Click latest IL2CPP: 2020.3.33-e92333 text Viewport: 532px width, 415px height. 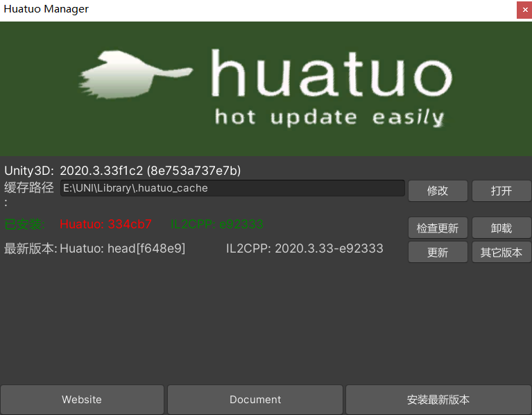pos(304,248)
